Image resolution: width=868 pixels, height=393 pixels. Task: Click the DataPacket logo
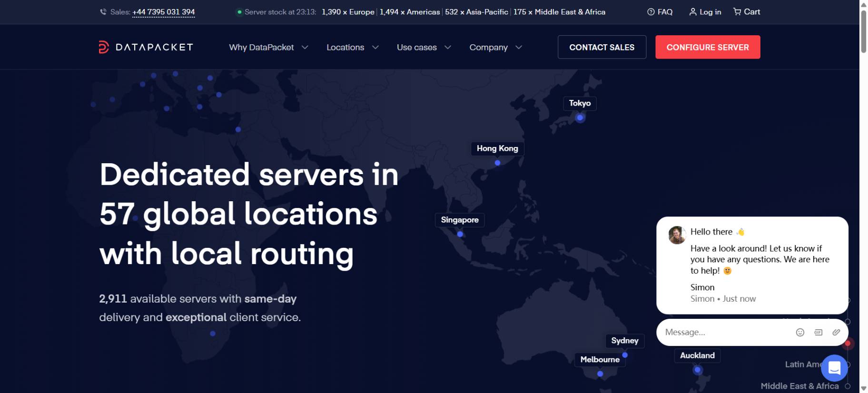[146, 47]
